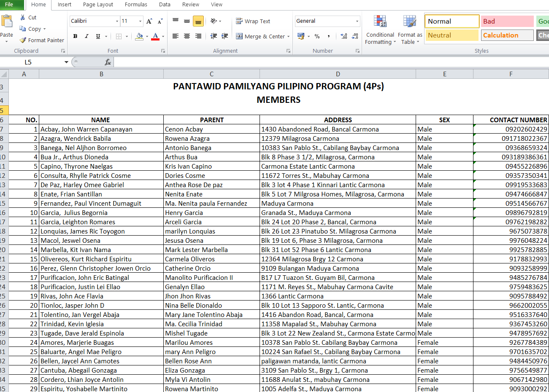
Task: Open the Formulas ribbon tab
Action: (136, 5)
